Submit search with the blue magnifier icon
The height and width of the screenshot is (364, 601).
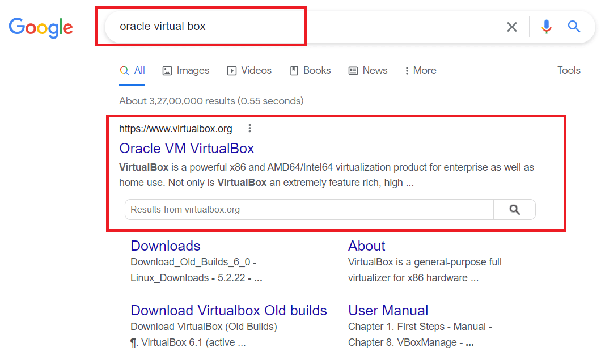click(x=574, y=27)
